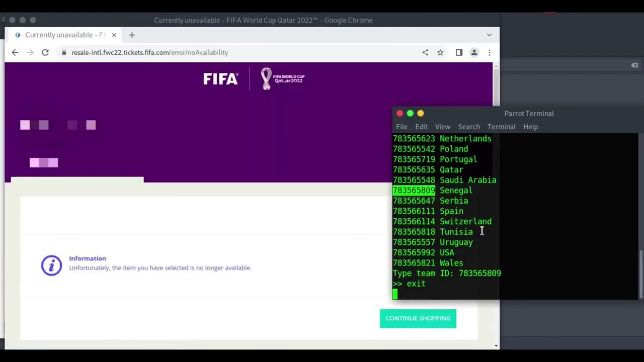This screenshot has height=362, width=644.
Task: Close the 'Currently unavailable' browser tab
Action: click(114, 35)
